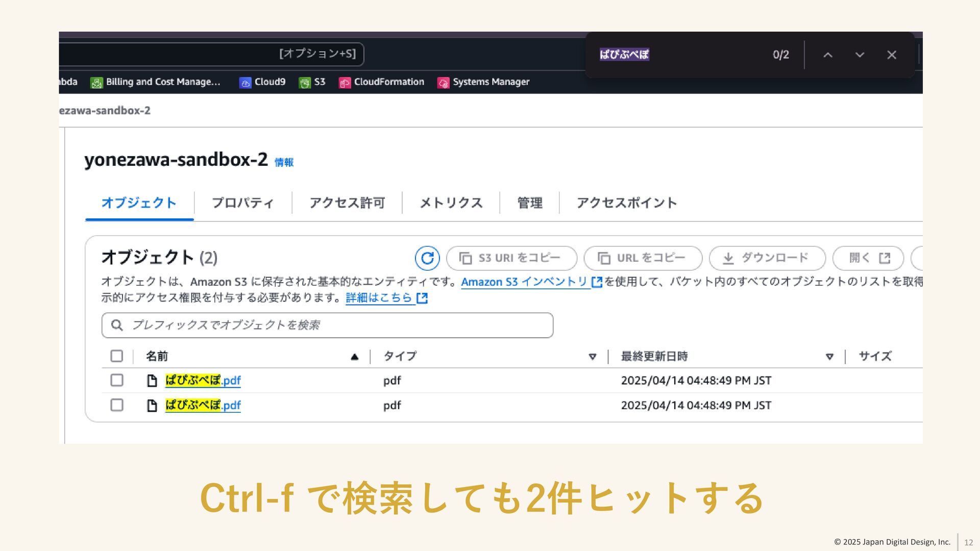Open the Cloud9 bookmark

262,82
